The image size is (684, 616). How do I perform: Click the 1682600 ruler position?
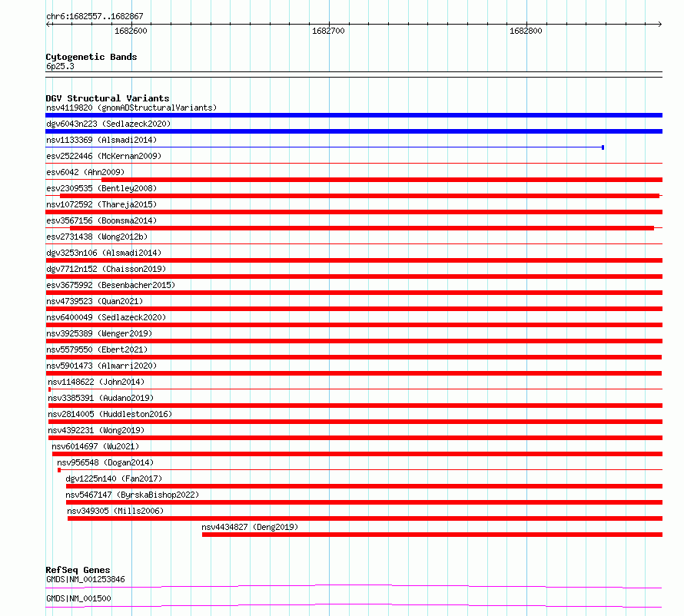coord(131,31)
